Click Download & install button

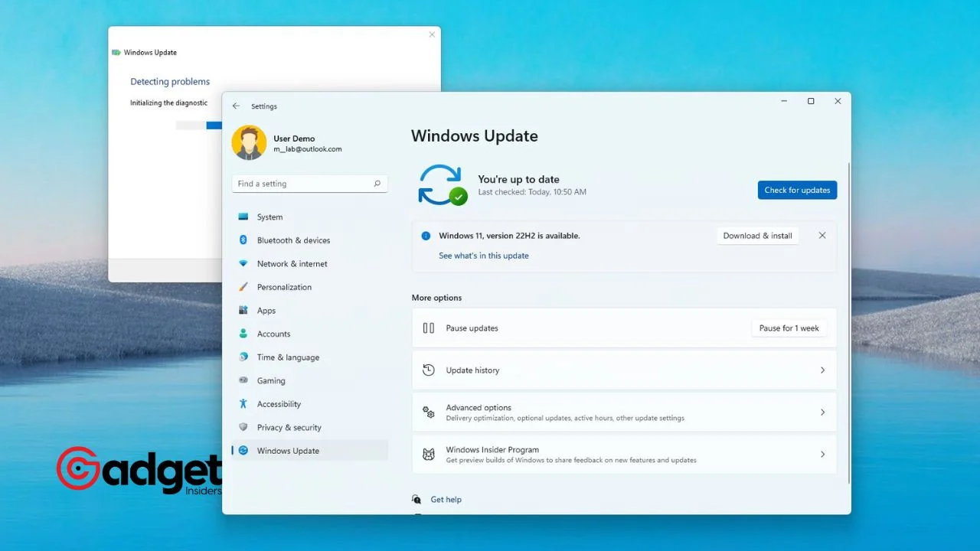(x=758, y=236)
